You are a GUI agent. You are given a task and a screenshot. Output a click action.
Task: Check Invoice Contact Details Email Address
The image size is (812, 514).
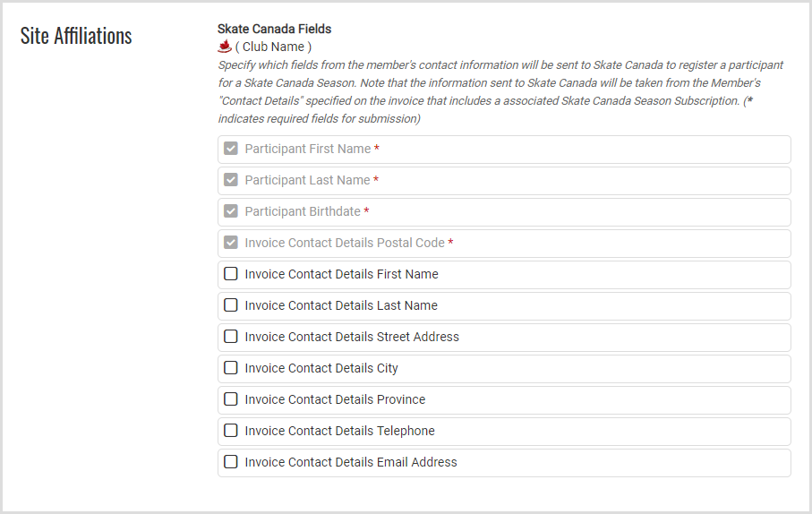point(231,462)
